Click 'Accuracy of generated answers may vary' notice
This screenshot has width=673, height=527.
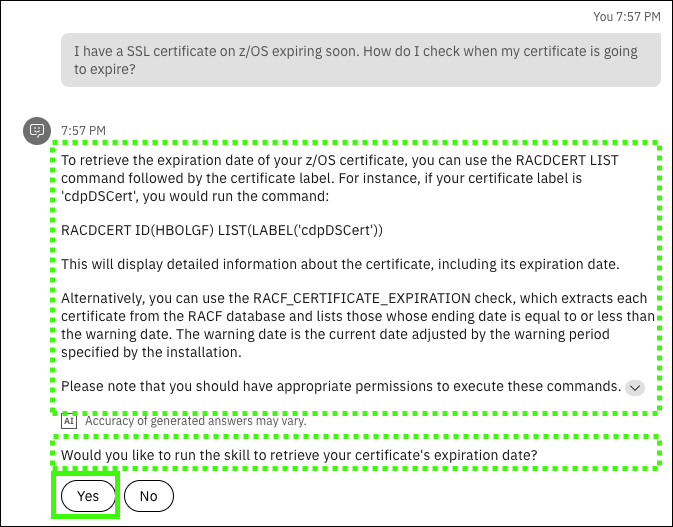point(195,421)
